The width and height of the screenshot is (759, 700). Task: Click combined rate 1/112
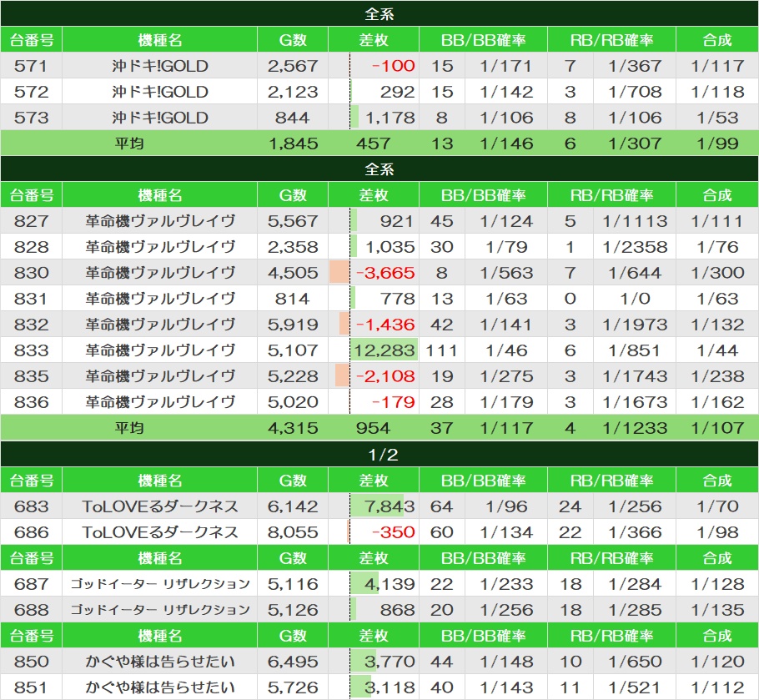pos(717,687)
